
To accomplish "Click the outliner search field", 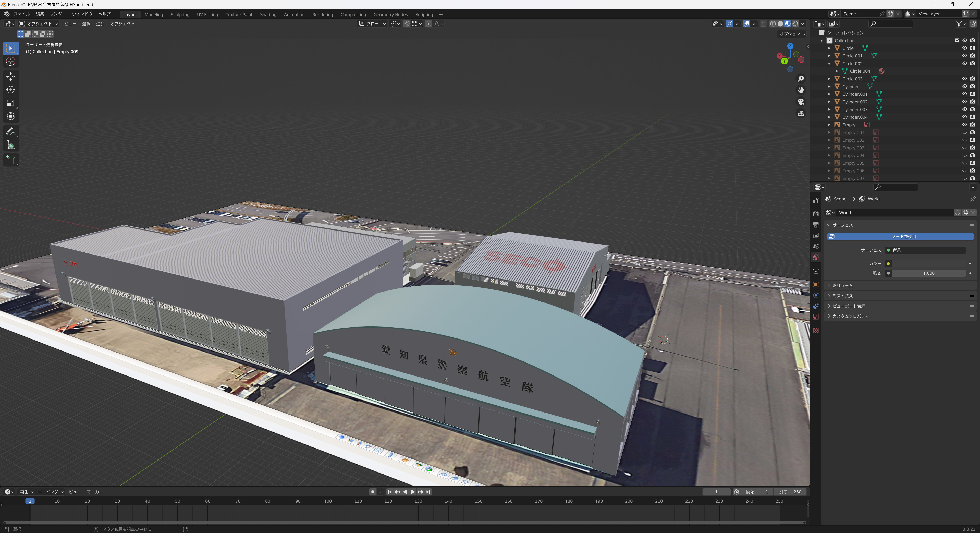I will coord(891,23).
